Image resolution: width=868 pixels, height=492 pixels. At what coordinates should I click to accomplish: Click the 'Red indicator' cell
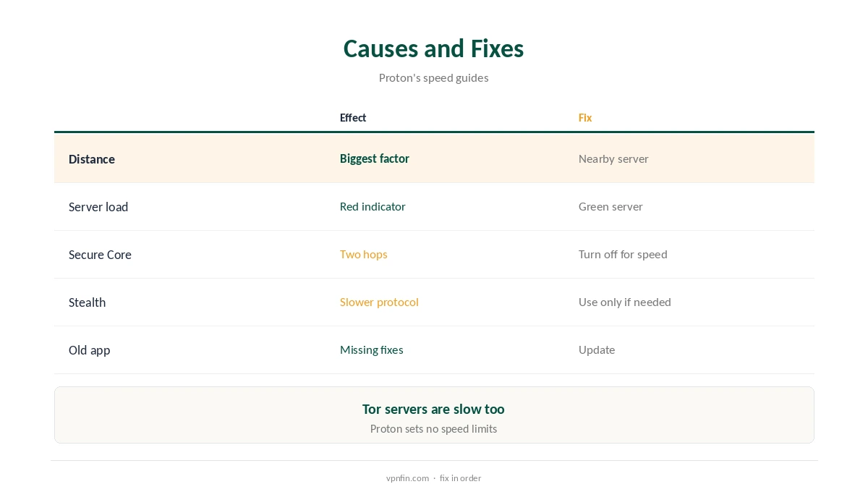(x=373, y=206)
